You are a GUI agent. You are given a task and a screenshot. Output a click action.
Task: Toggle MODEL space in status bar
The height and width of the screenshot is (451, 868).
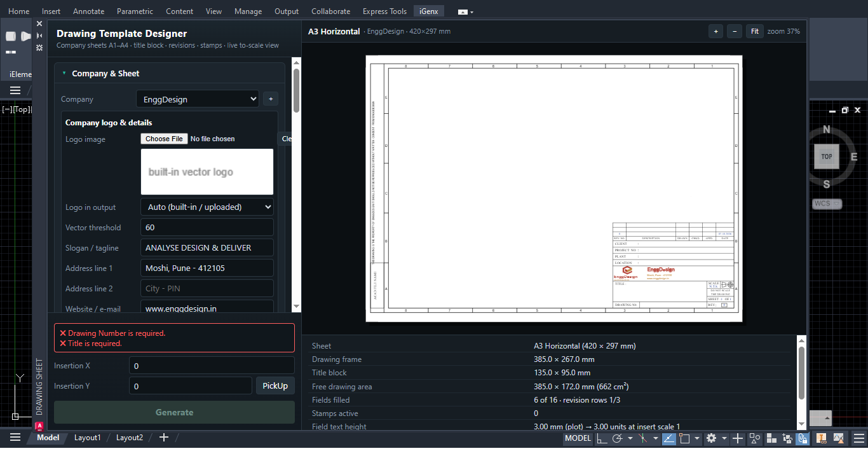tap(578, 438)
